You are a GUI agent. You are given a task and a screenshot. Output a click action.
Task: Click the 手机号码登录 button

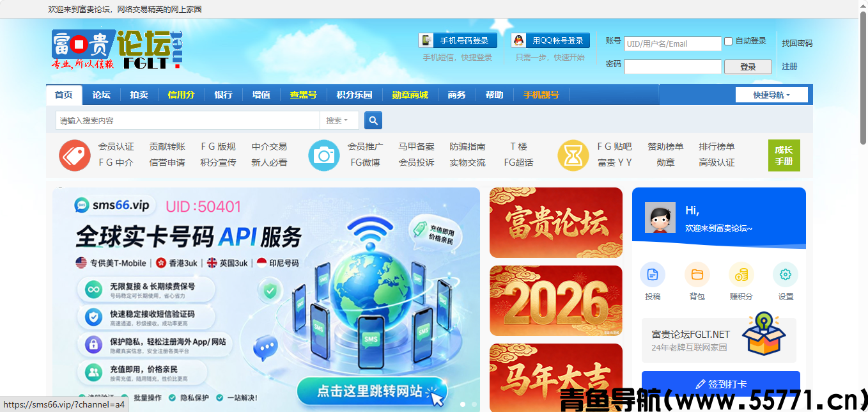(458, 40)
